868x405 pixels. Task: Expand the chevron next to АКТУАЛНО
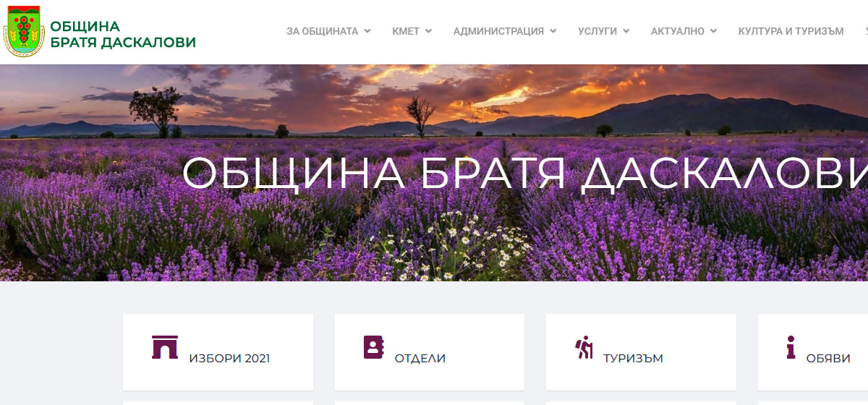713,31
